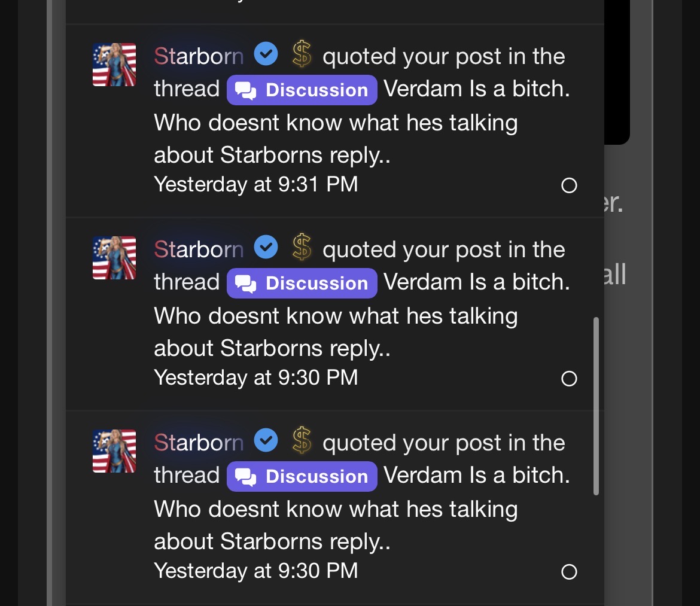Click the dollar badge icon in the bottom notification
The width and height of the screenshot is (700, 606).
(x=302, y=441)
